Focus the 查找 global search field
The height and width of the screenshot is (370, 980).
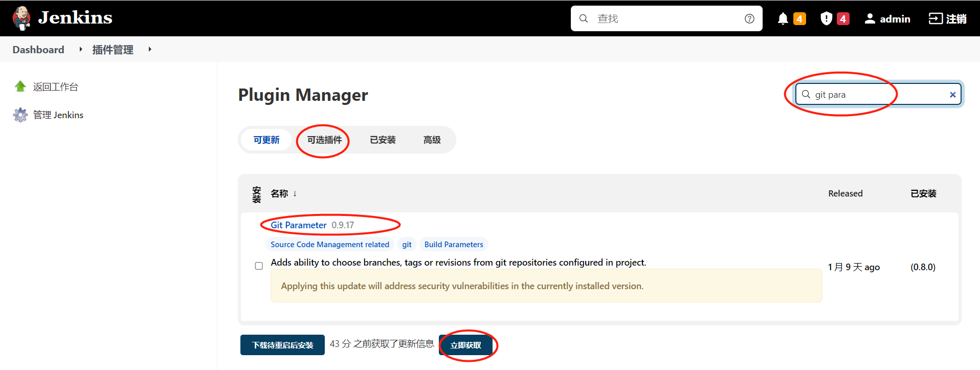[x=666, y=18]
